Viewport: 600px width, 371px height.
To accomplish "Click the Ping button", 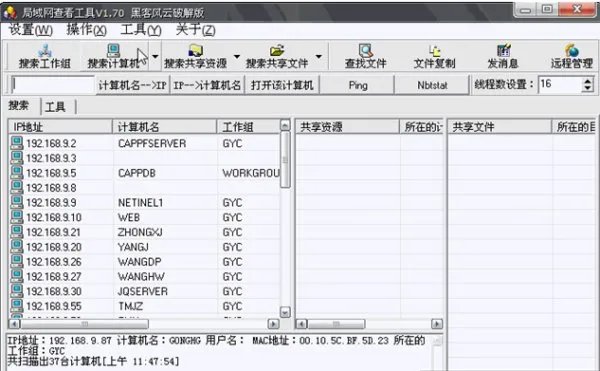I will click(x=358, y=85).
